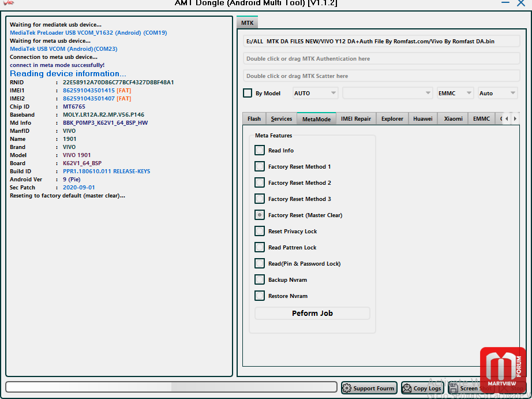Click Build ID PPR1.180610.011 RELEASE-KEYS
532x399 pixels.
(x=107, y=171)
